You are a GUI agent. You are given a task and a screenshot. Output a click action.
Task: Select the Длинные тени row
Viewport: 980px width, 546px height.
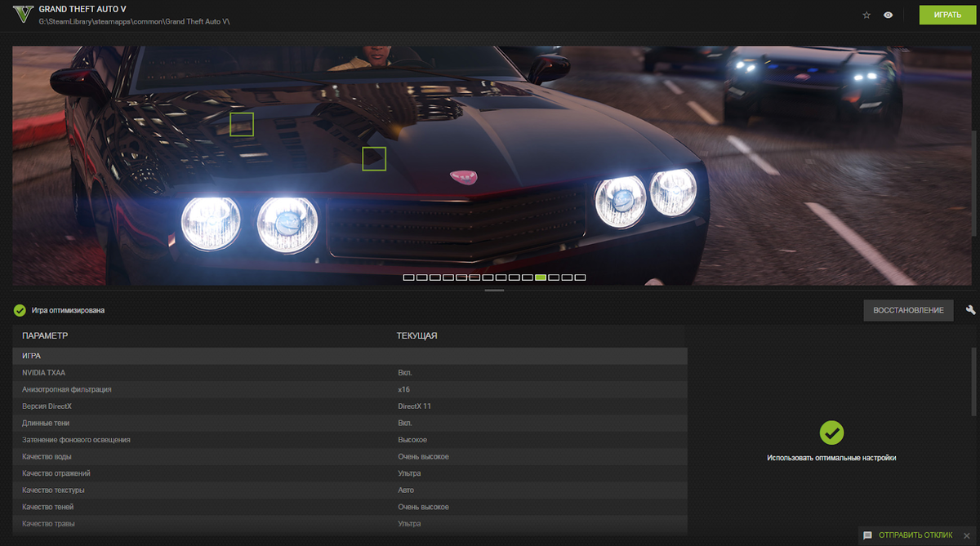pos(350,423)
